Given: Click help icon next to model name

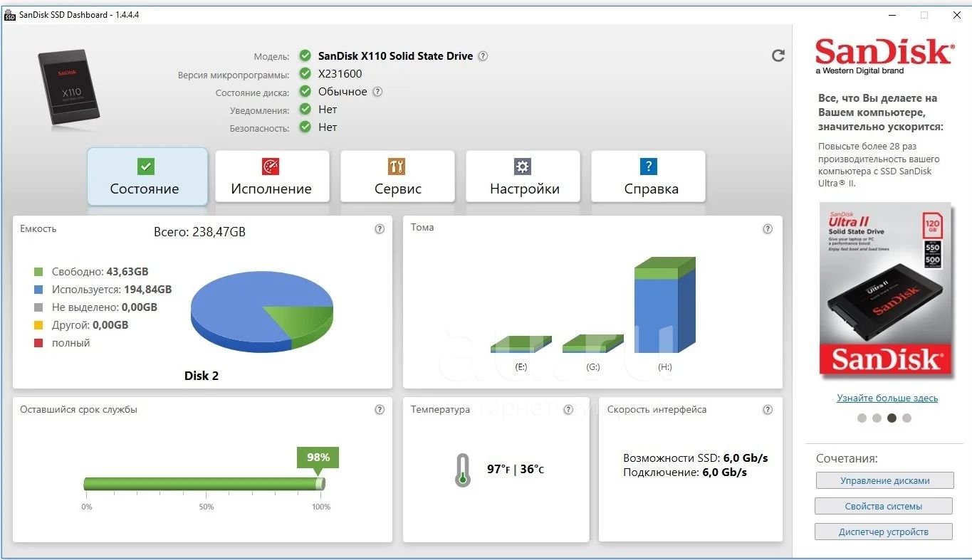Looking at the screenshot, I should point(483,56).
